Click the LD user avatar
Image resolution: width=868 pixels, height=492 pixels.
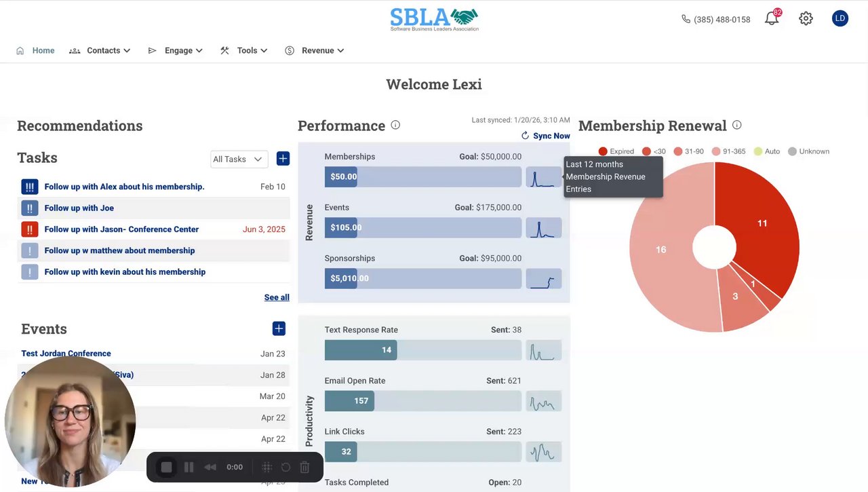click(840, 18)
